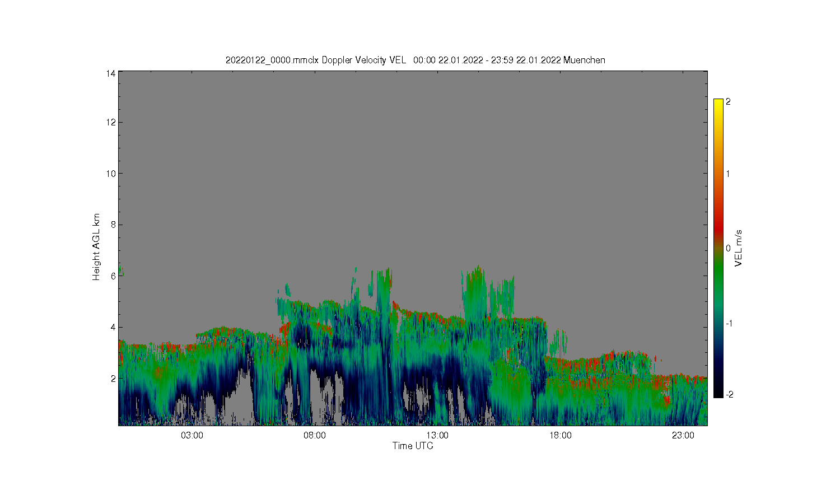Click the 6 height axis tick label
The image size is (840, 504).
(114, 276)
